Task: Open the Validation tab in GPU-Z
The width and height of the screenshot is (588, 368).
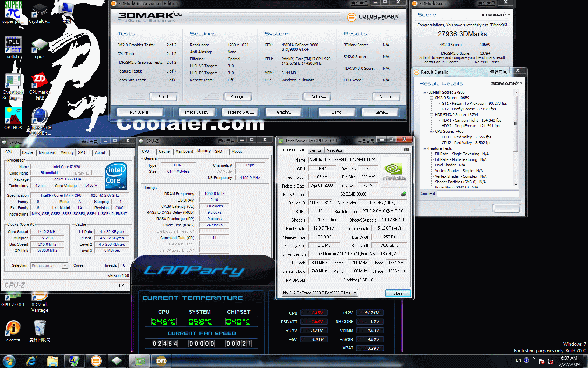Action: (335, 150)
